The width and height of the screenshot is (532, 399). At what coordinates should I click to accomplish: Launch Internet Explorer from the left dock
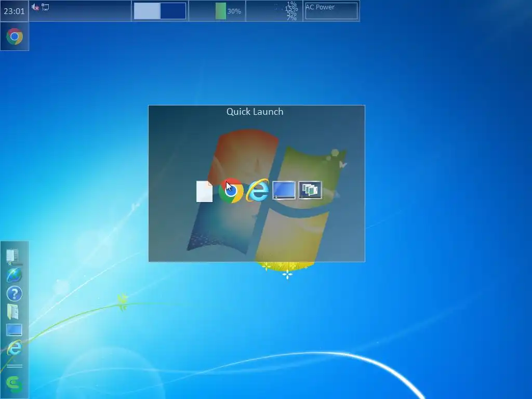click(14, 348)
